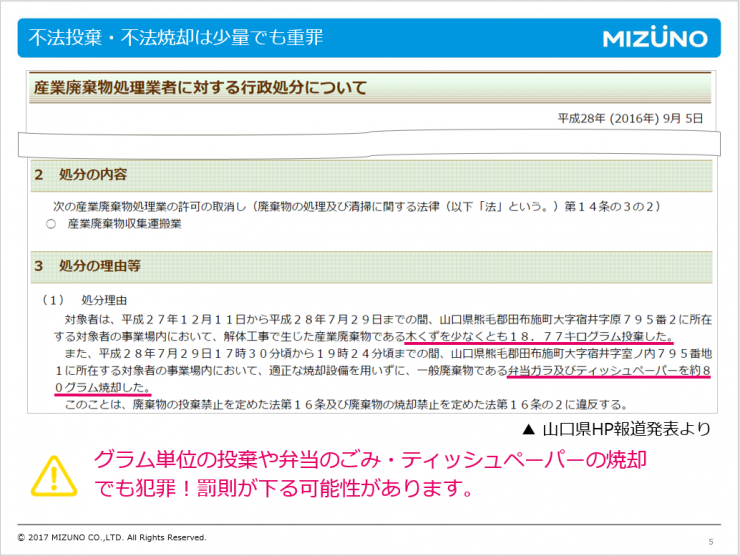This screenshot has width=740, height=556.
Task: Click section heading 2 処分の内容
Action: pyautogui.click(x=81, y=175)
